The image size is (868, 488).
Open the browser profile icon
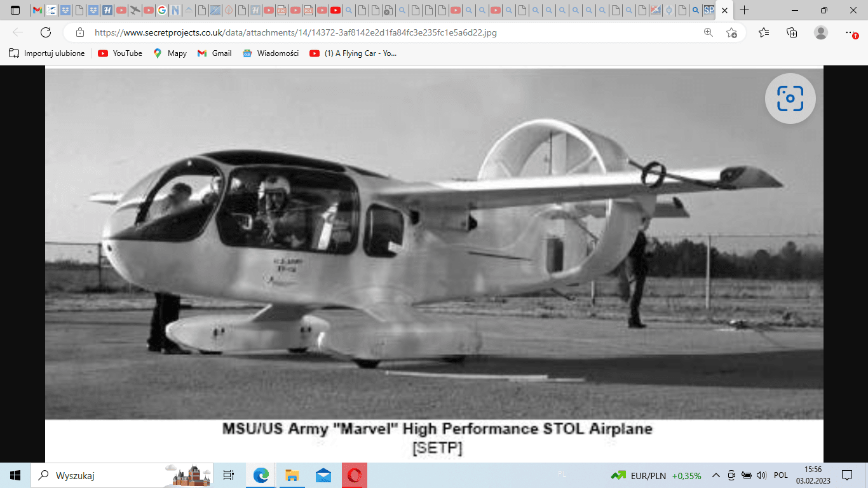(x=821, y=32)
